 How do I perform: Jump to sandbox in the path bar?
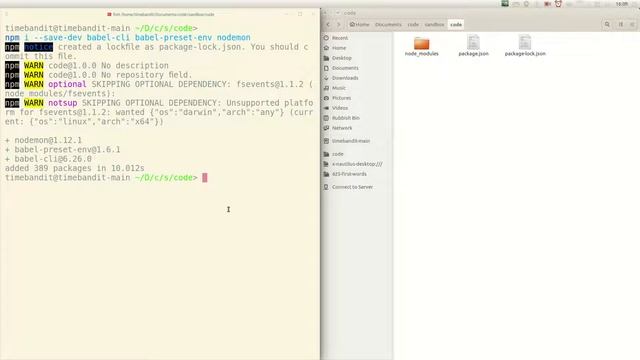(434, 24)
